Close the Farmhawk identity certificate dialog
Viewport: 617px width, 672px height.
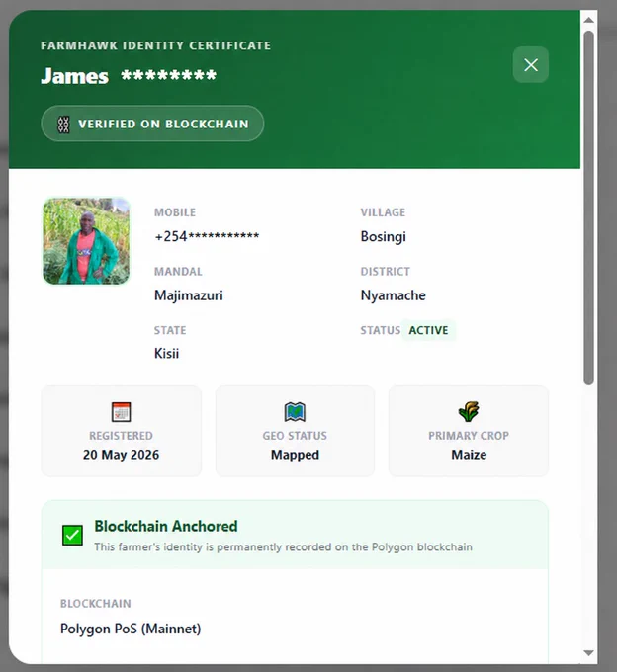click(530, 65)
